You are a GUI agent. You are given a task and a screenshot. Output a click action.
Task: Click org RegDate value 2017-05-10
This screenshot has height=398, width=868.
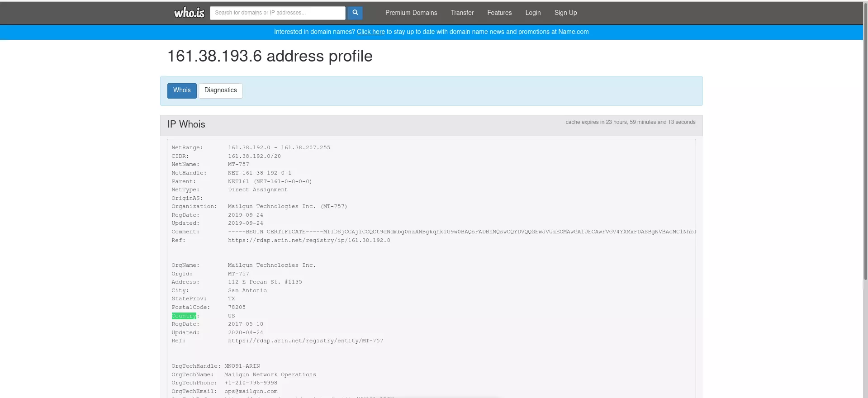[246, 324]
